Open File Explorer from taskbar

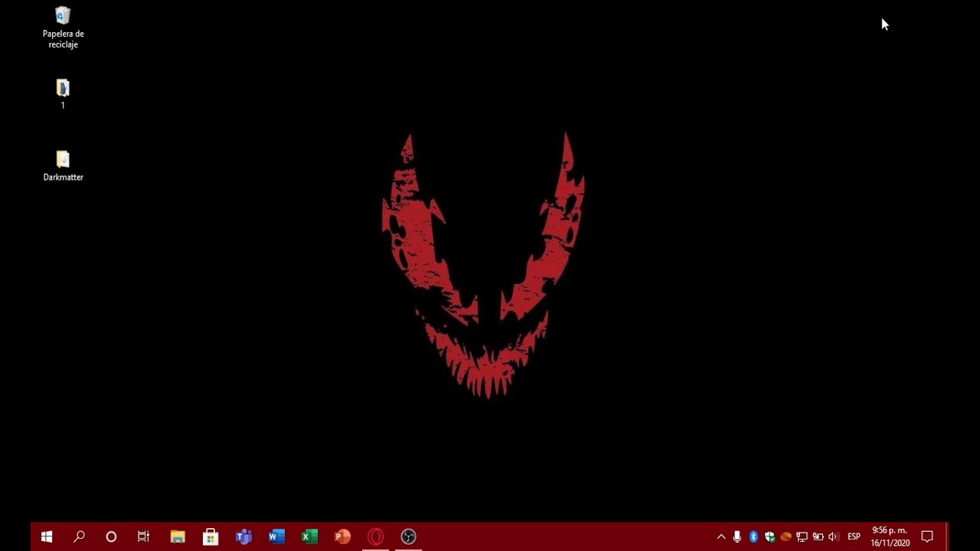[x=178, y=536]
